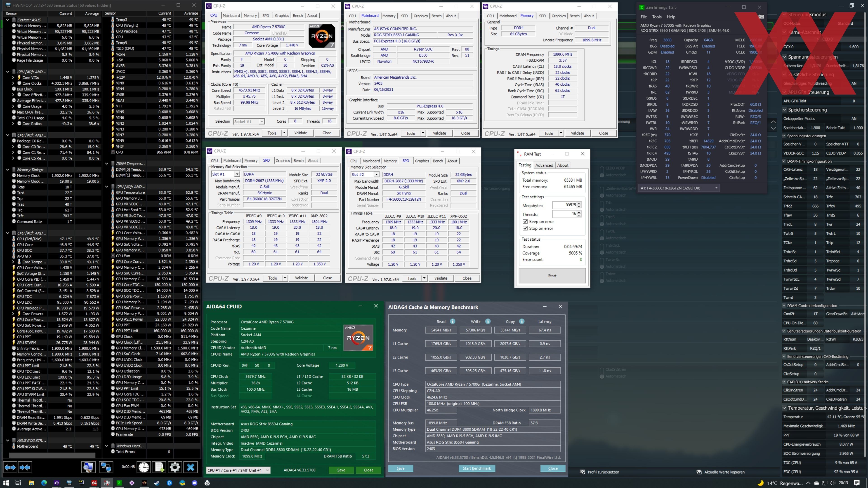The width and height of the screenshot is (868, 488).
Task: Click the info icon beside Read in AIDA64 benchmark
Action: pyautogui.click(x=453, y=321)
